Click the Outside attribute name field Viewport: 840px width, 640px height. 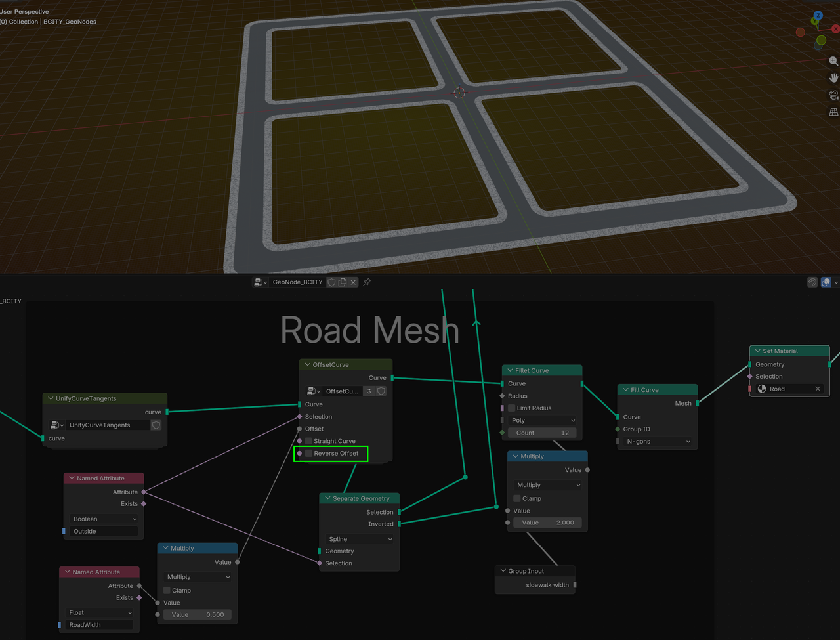tap(104, 532)
